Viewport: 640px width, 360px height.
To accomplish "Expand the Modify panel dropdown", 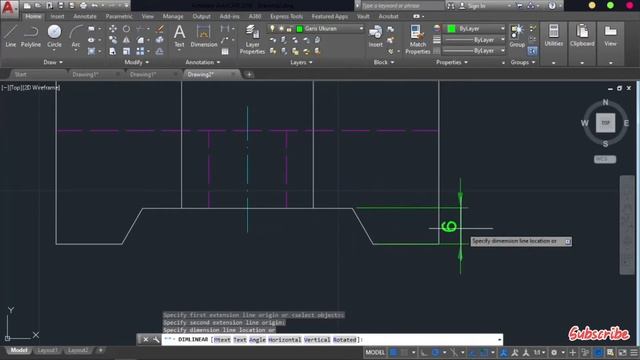I will coord(136,62).
